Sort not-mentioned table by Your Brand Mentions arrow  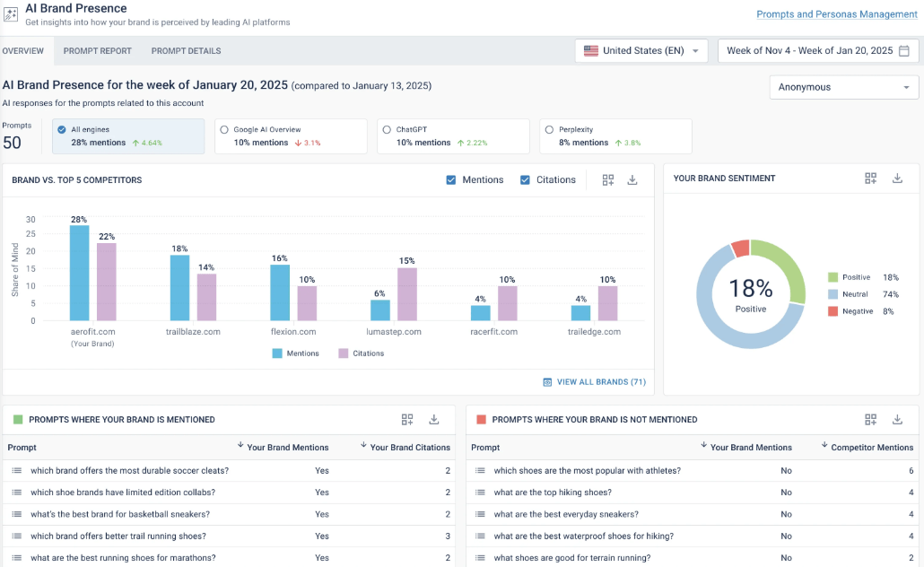click(x=703, y=445)
